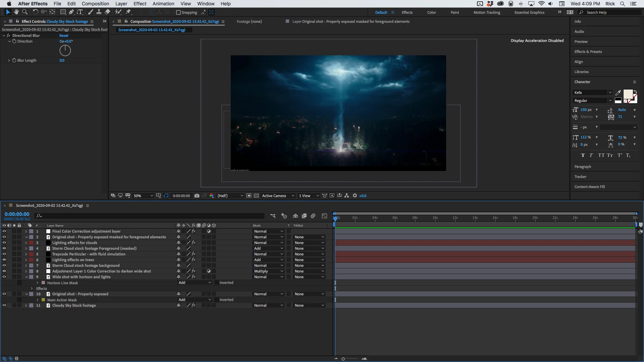Open the Content-Aware Fill panel
This screenshot has width=644, height=362.
pos(589,187)
